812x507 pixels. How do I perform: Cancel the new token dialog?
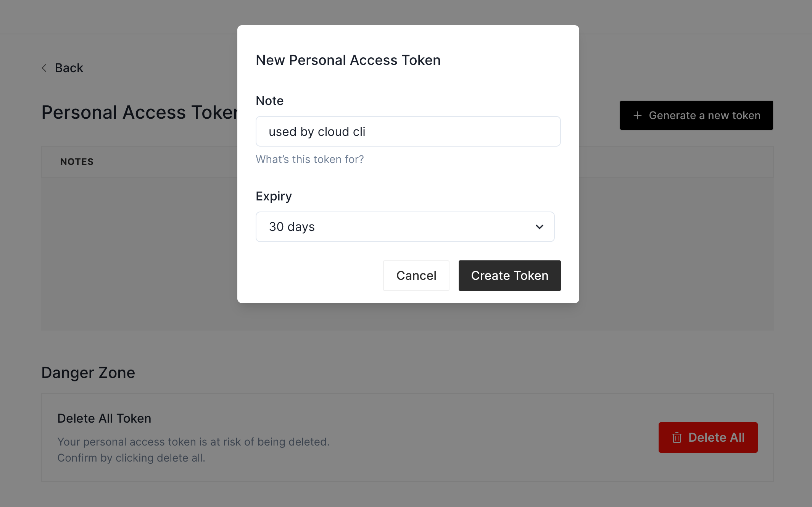click(416, 276)
